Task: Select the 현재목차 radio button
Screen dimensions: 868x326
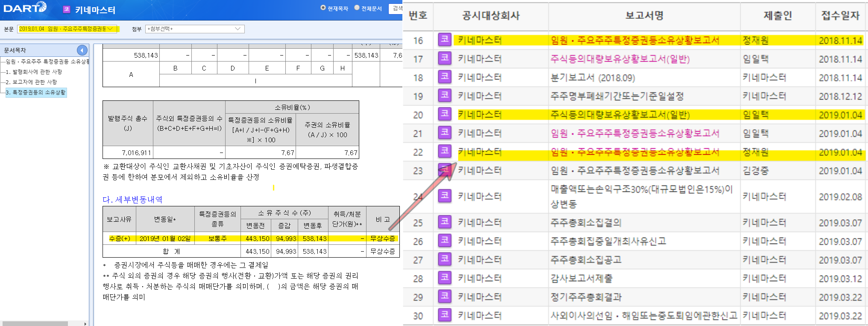Action: tap(323, 8)
